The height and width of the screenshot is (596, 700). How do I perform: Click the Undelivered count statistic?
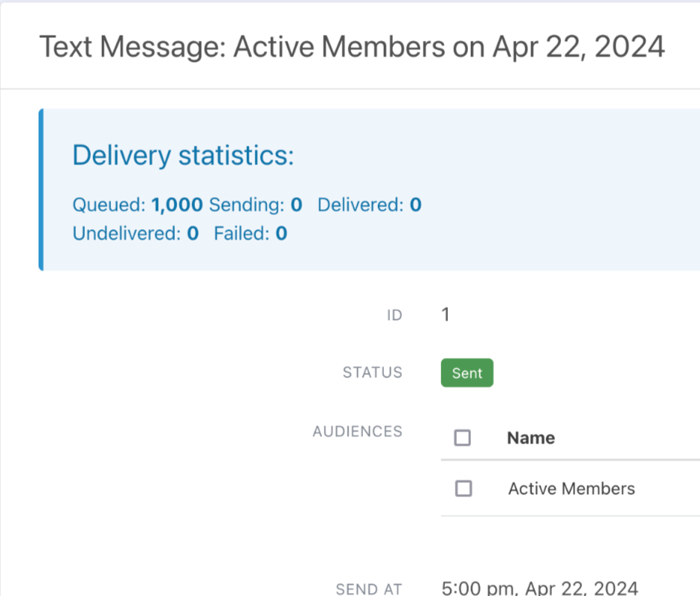pyautogui.click(x=135, y=234)
